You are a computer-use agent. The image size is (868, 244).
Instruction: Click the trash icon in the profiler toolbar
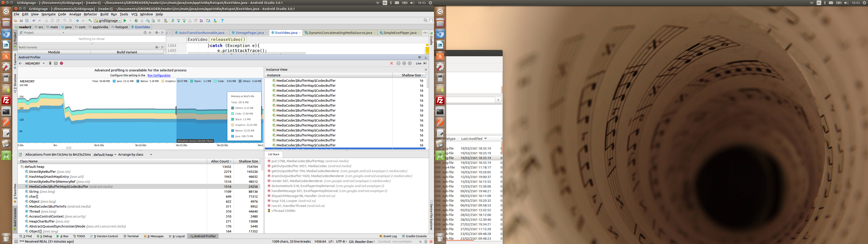(x=50, y=63)
